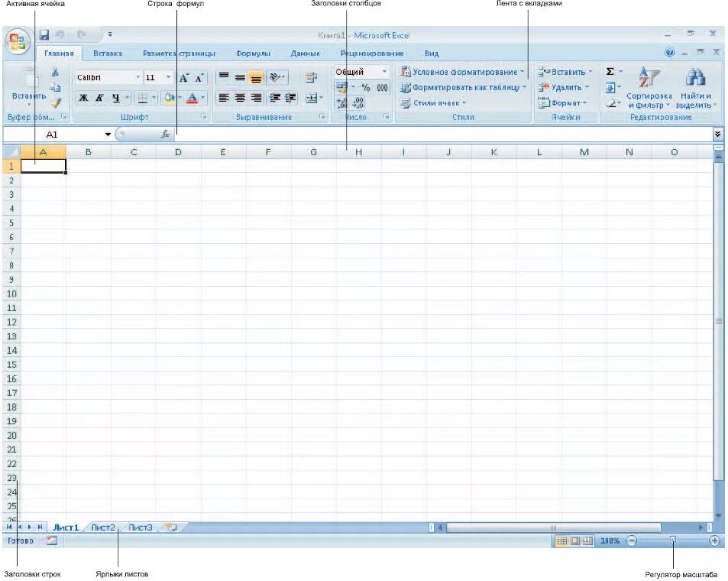Open Условное форматирование dropdown
Screen dimensions: 728x581
coord(463,72)
